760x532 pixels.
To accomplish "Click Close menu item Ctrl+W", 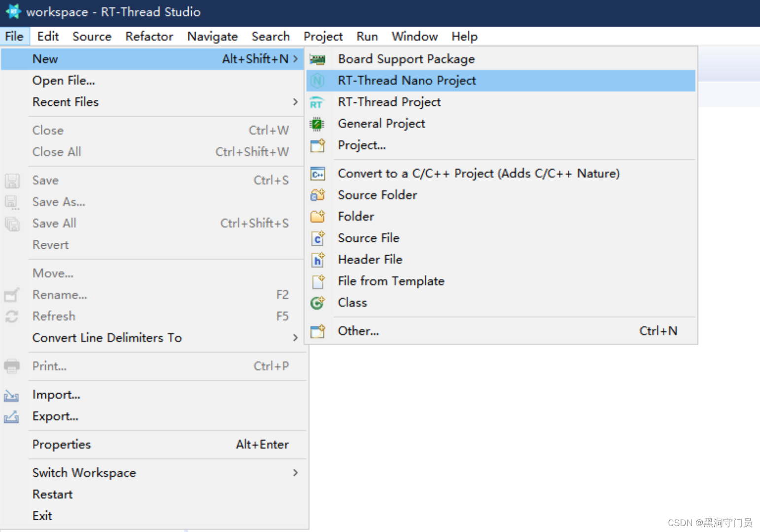I will pyautogui.click(x=152, y=131).
